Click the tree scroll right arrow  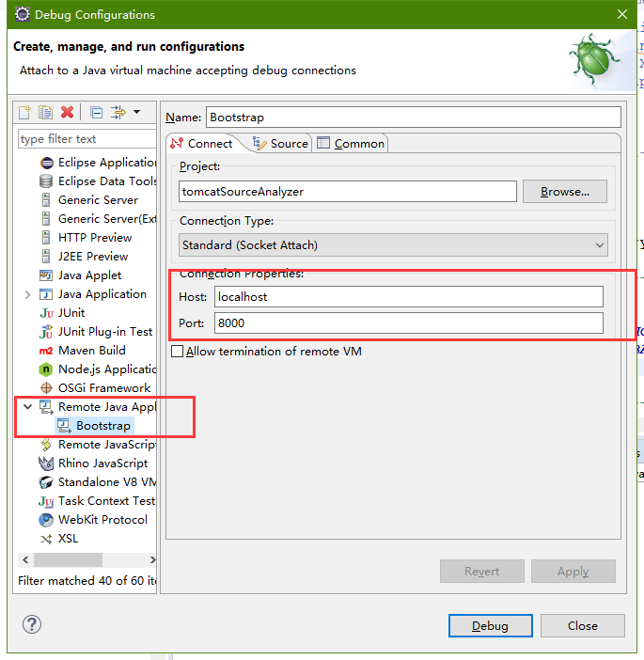tap(152, 560)
